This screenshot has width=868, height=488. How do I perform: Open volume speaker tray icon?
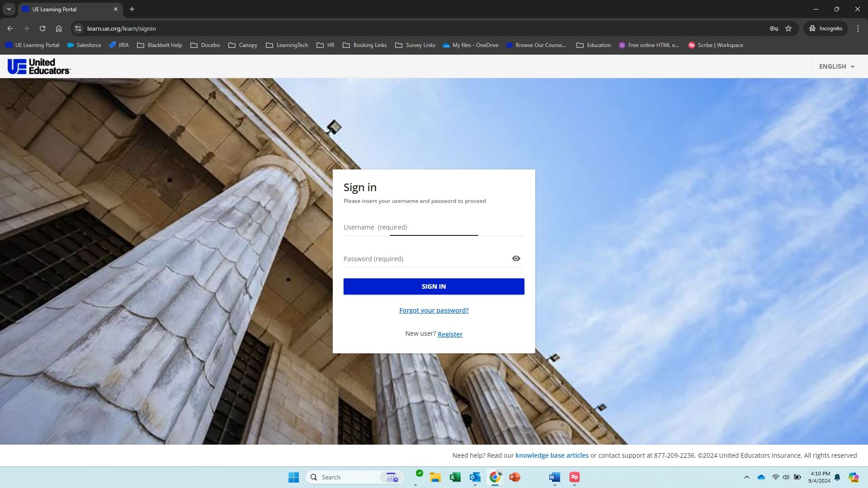pos(786,477)
